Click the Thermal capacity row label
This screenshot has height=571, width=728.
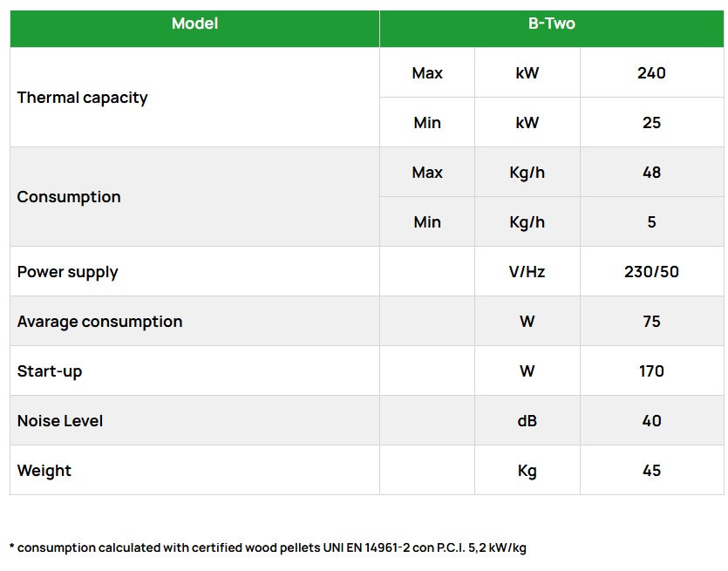point(83,98)
